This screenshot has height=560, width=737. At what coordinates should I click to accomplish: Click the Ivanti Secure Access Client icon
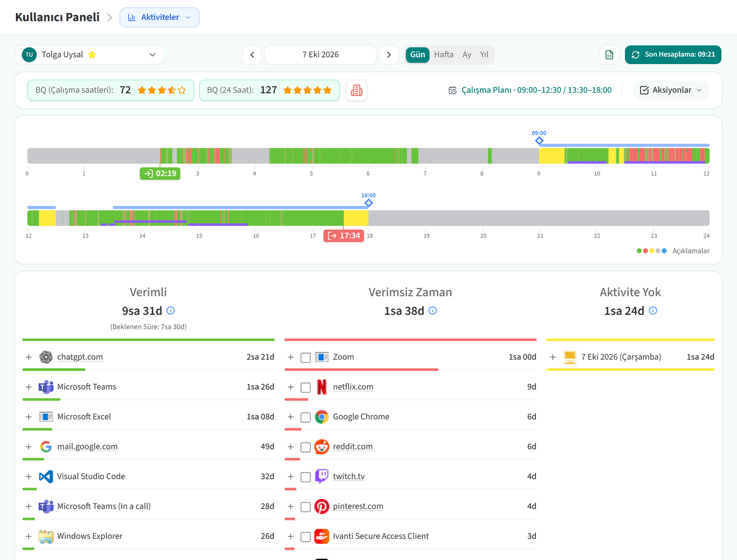[x=322, y=536]
